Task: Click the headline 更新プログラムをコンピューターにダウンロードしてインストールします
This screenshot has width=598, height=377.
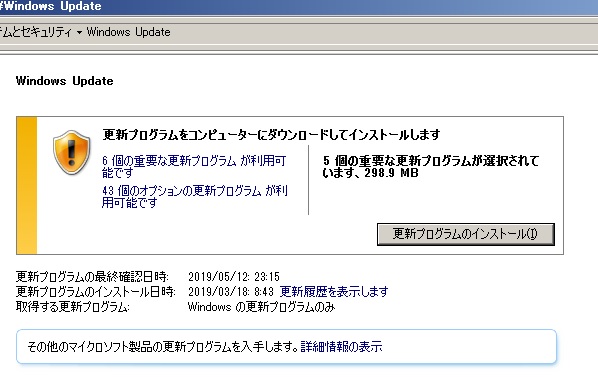Action: [x=271, y=135]
